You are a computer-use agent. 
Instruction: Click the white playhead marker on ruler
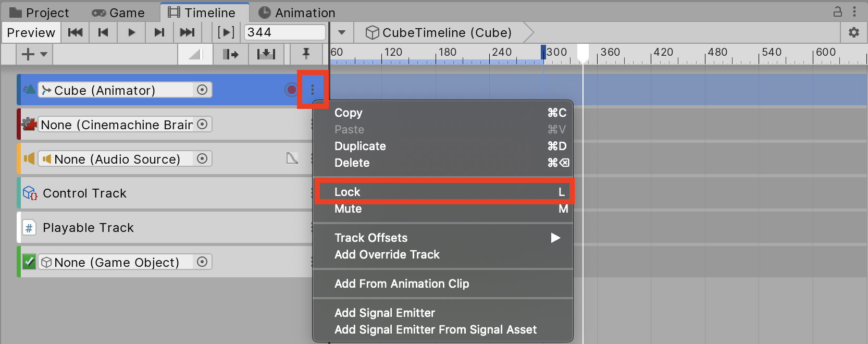583,52
